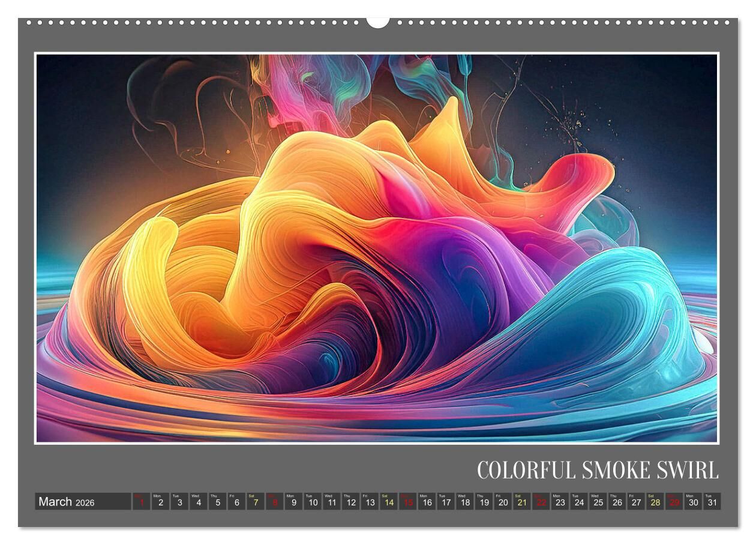
Task: Click the yellow Saturday 21 cell
Action: coord(522,502)
